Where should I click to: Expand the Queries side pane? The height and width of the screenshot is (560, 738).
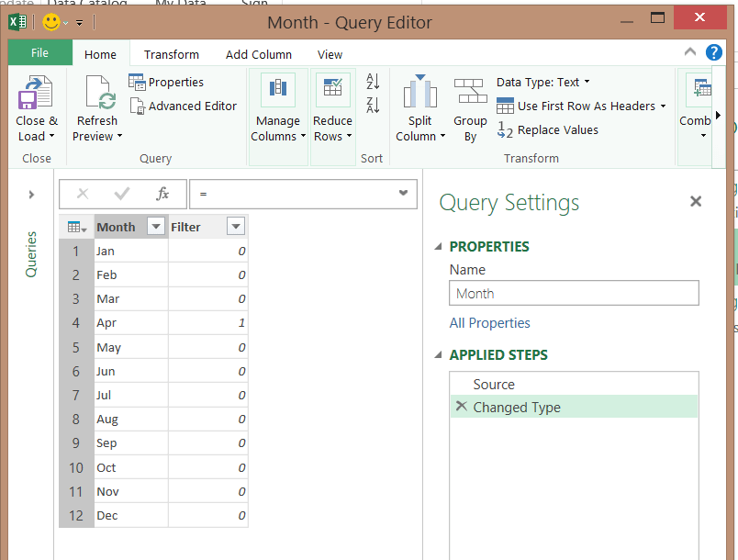point(31,195)
